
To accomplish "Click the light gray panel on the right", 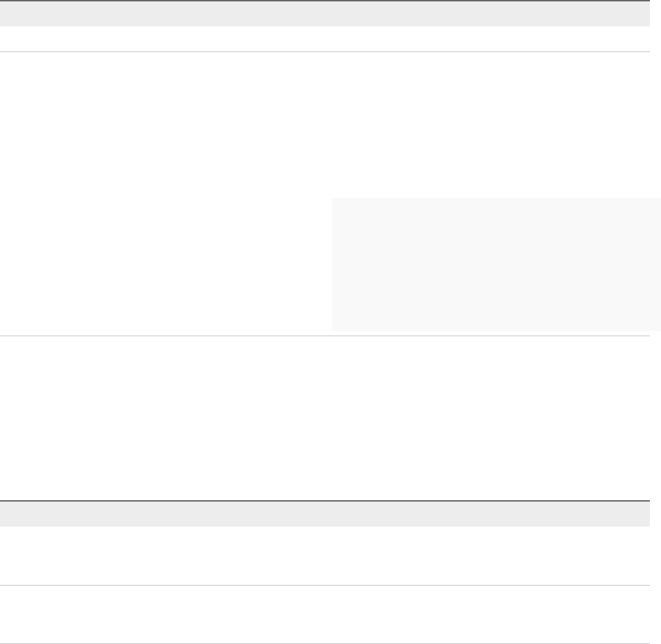I will point(496,265).
